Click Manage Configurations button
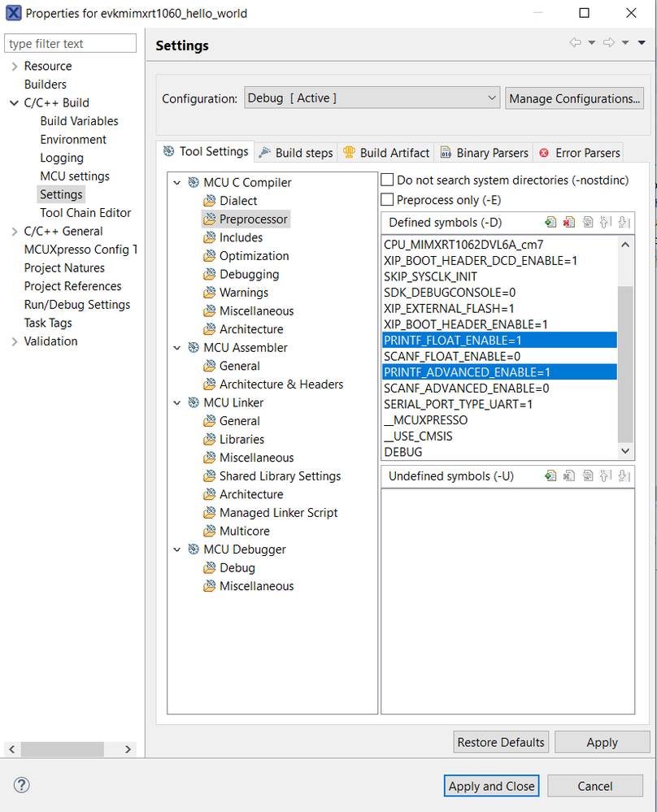657x812 pixels. point(574,98)
